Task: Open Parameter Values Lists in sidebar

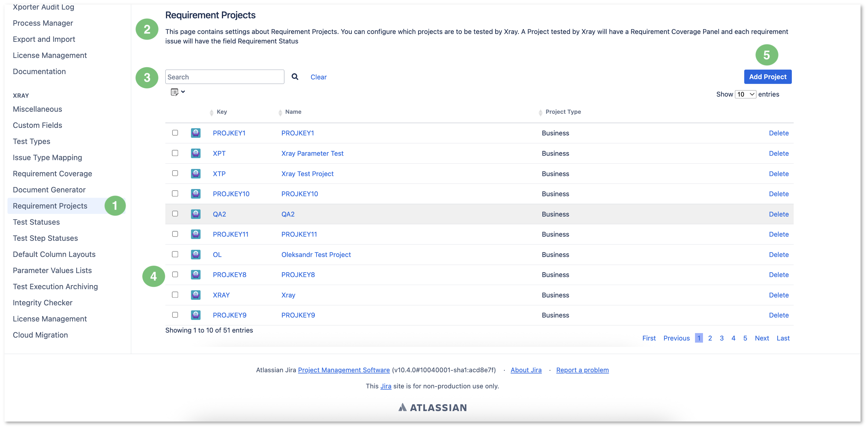Action: [52, 270]
